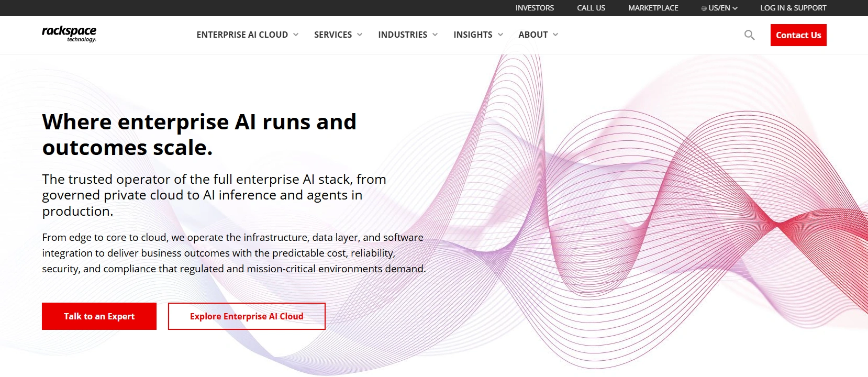This screenshot has height=377, width=868.
Task: Open the ABOUT menu
Action: pos(533,35)
